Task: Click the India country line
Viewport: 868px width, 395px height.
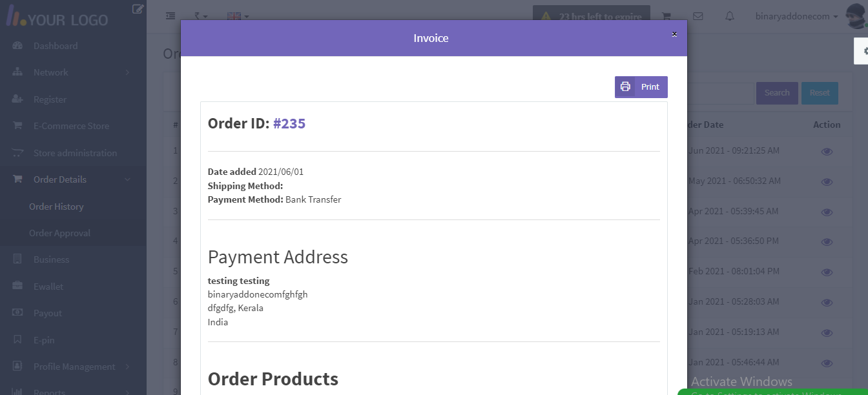Action: [x=218, y=322]
